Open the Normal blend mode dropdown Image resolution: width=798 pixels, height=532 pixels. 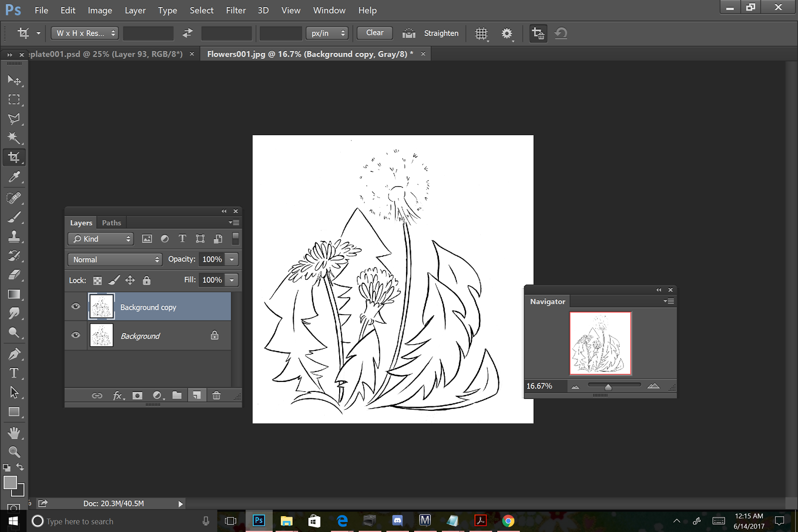[115, 259]
